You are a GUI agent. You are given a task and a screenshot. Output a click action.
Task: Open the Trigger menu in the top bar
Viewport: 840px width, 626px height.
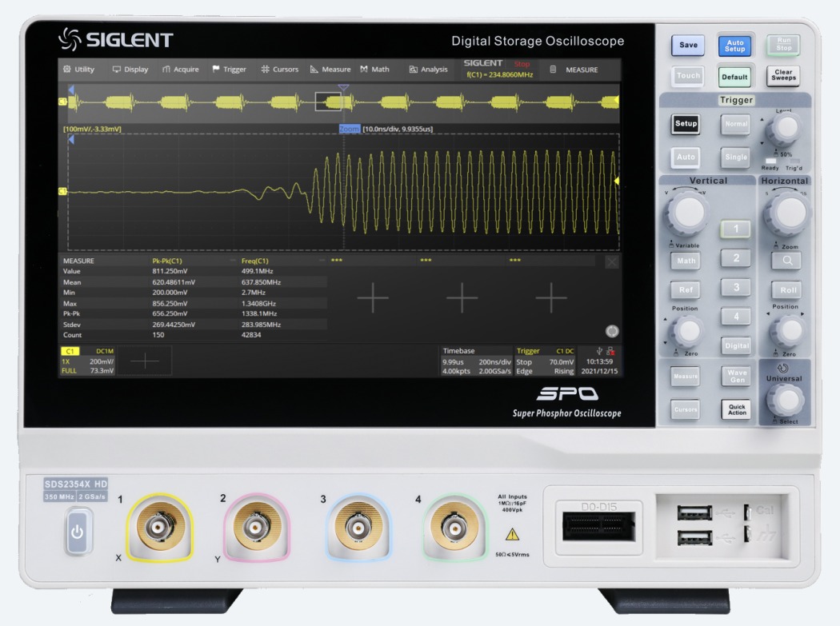[230, 70]
